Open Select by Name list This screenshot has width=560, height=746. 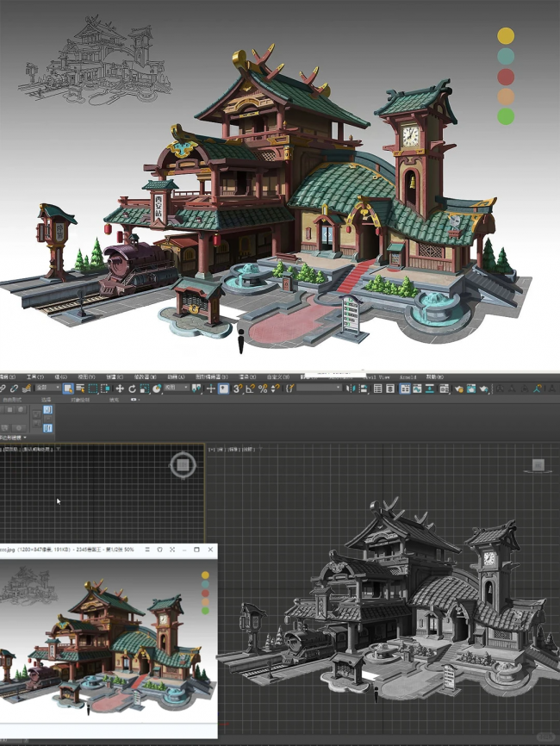(80, 389)
